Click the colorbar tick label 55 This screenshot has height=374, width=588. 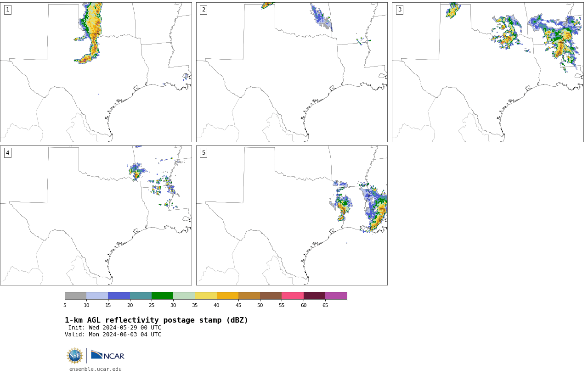click(282, 305)
